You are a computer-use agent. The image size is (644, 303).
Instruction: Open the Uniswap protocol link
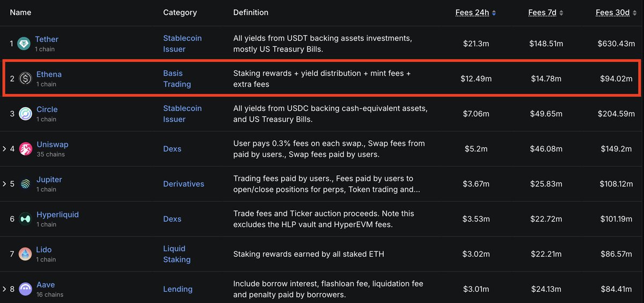(x=53, y=145)
